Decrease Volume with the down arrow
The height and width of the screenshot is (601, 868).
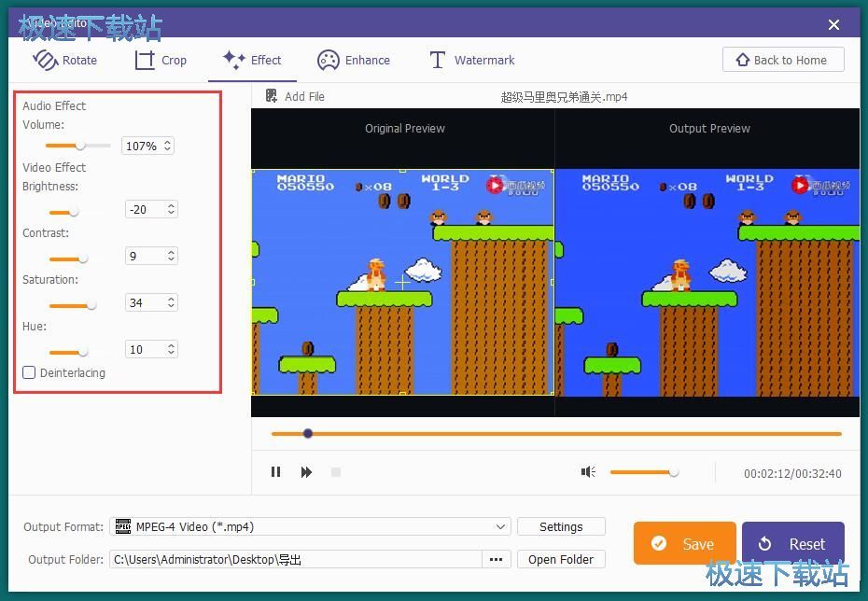click(x=167, y=149)
